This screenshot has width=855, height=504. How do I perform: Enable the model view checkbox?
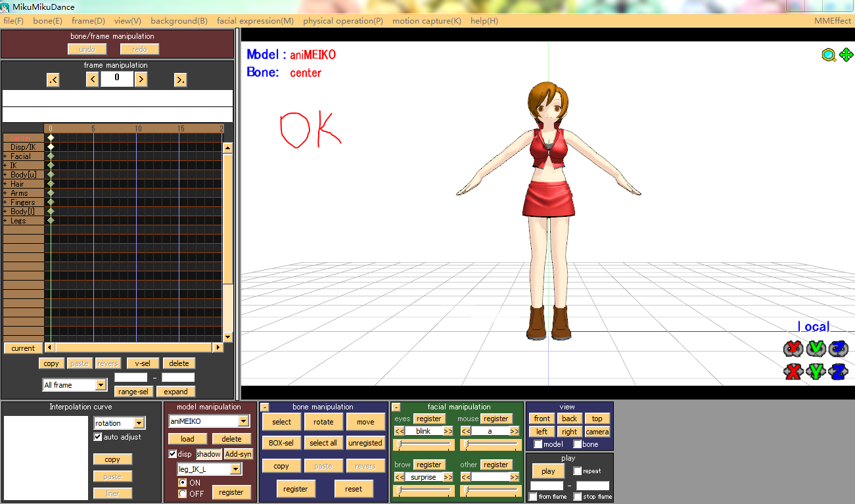[x=538, y=444]
